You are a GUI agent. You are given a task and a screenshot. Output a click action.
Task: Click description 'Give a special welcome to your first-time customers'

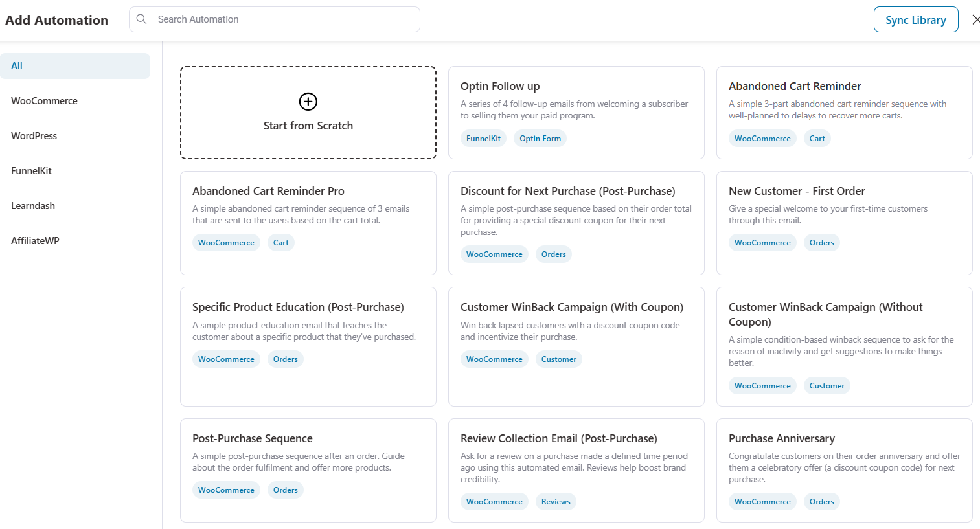click(828, 214)
